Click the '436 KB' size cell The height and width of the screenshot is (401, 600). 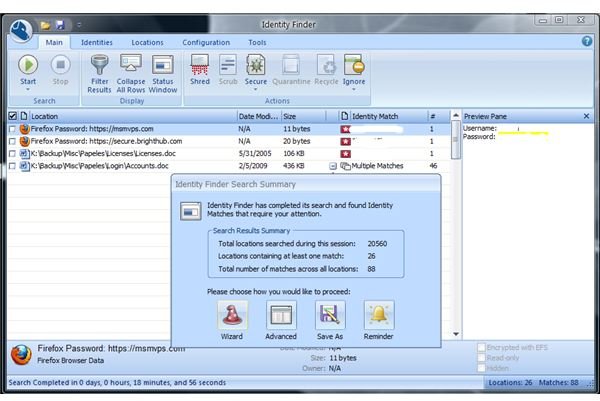pyautogui.click(x=294, y=166)
